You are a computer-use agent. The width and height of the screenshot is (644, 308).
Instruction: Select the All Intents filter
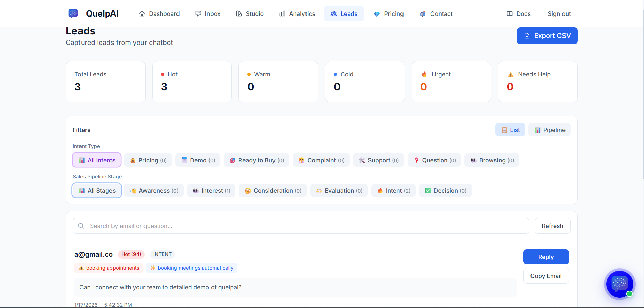pyautogui.click(x=97, y=160)
